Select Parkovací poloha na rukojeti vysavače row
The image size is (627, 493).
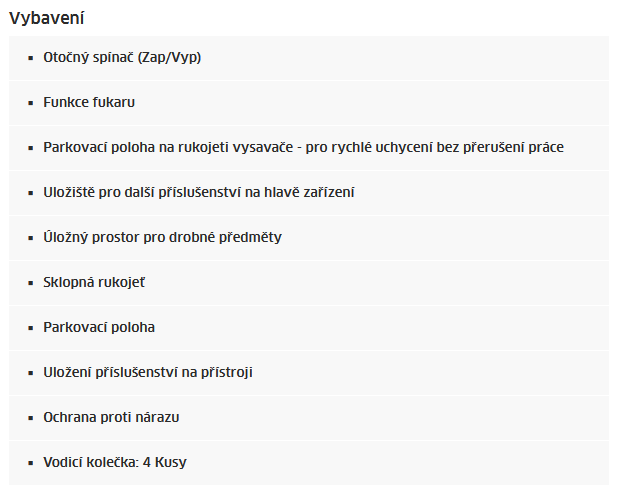309,148
